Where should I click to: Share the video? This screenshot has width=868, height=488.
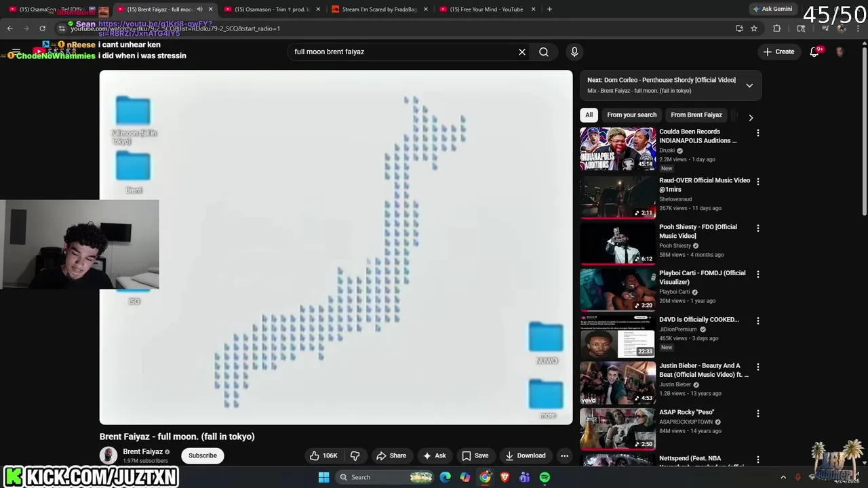(x=391, y=455)
